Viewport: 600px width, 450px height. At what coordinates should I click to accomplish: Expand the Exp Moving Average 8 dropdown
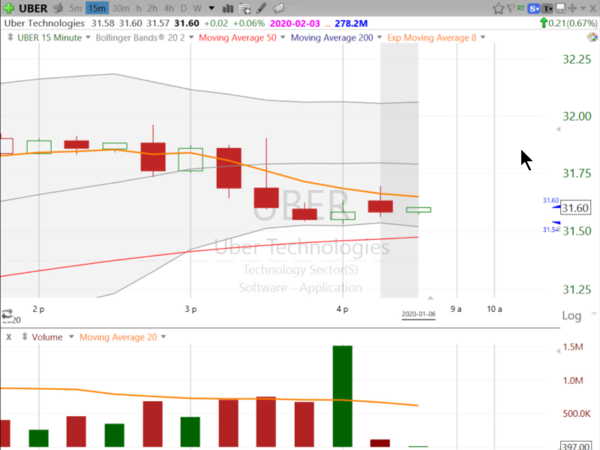(x=483, y=38)
